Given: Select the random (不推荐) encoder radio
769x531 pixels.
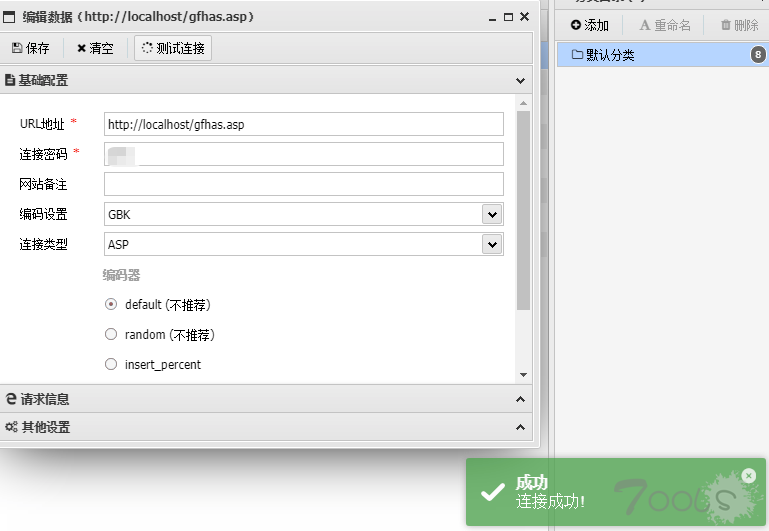Looking at the screenshot, I should [x=111, y=335].
